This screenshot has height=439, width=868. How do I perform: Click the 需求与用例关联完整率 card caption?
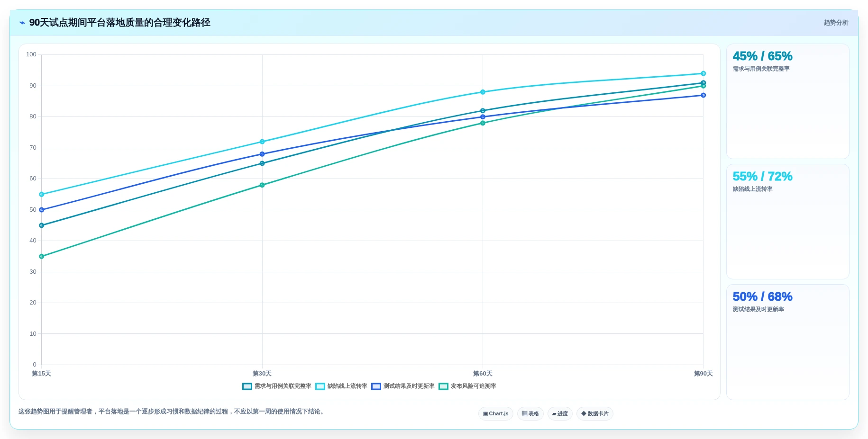761,69
